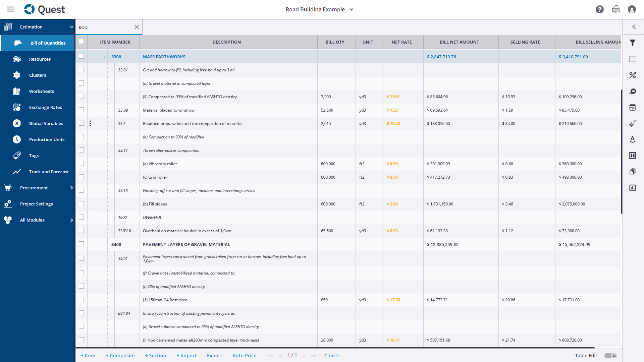Click the percentage markup icon on the right panel
The image size is (644, 362).
coord(633,75)
